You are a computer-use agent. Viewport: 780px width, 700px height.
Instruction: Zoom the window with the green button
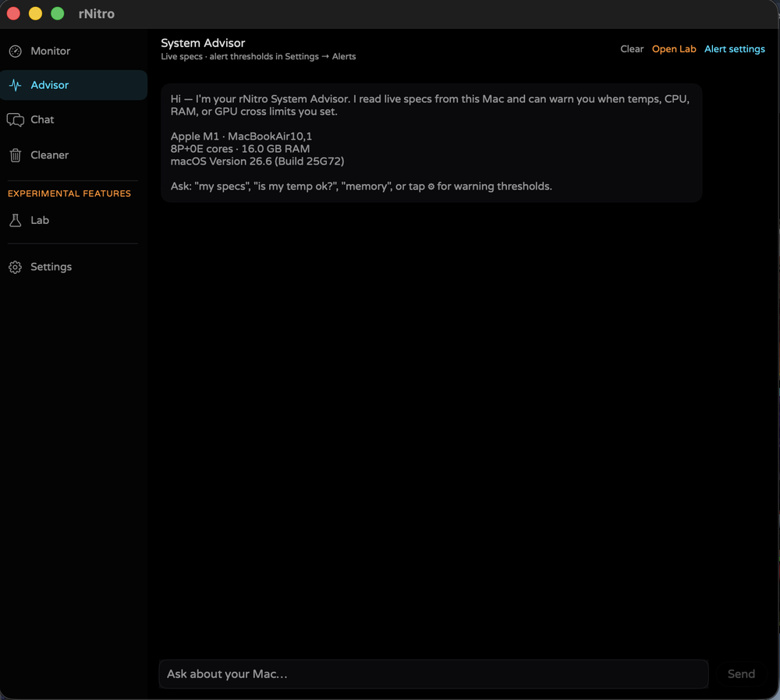[58, 13]
